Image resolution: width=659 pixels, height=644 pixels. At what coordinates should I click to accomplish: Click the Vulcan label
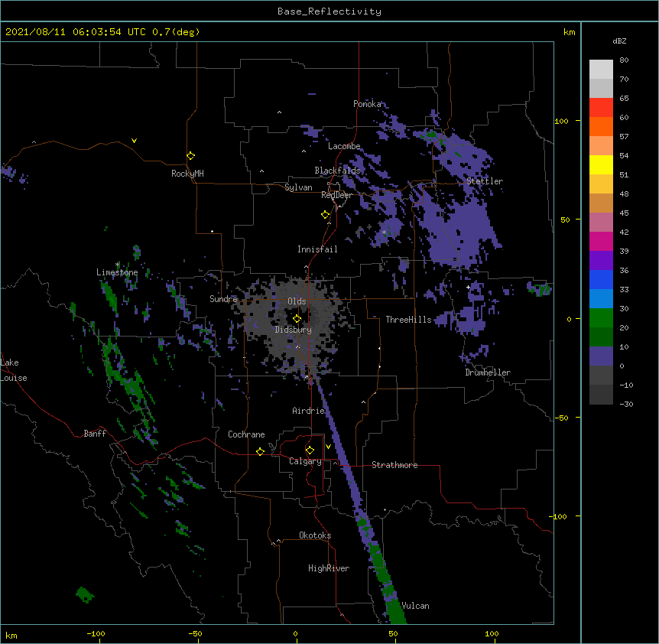tap(415, 606)
